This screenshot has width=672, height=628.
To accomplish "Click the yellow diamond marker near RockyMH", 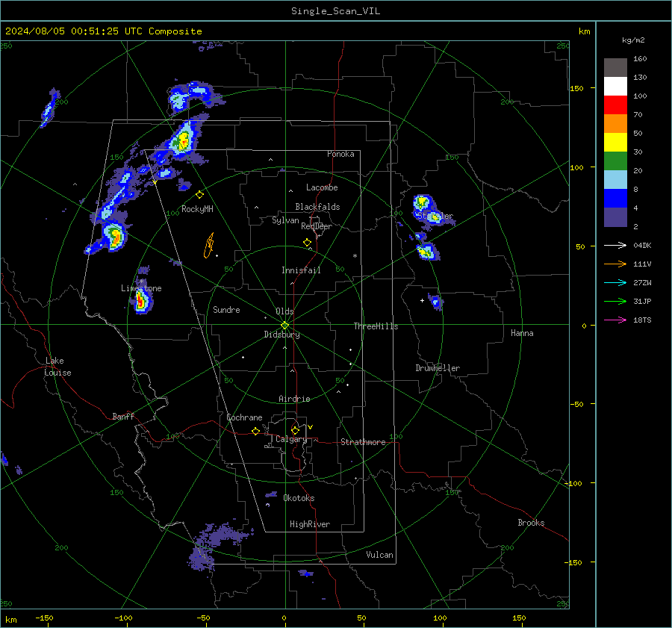I will (x=199, y=195).
